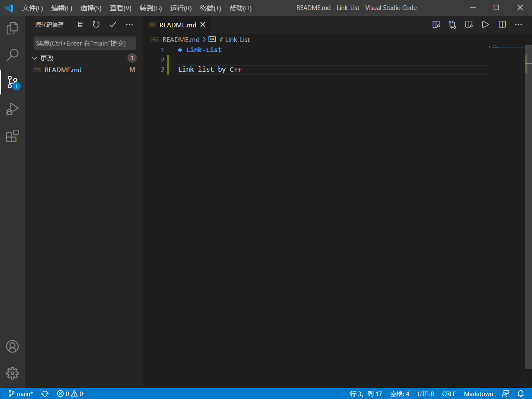
Task: Open source control more actions menu
Action: coord(130,25)
